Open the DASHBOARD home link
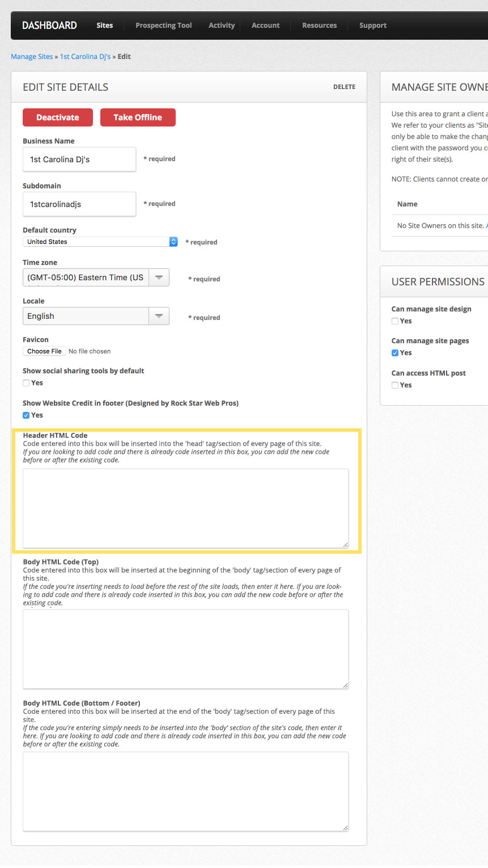 49,26
